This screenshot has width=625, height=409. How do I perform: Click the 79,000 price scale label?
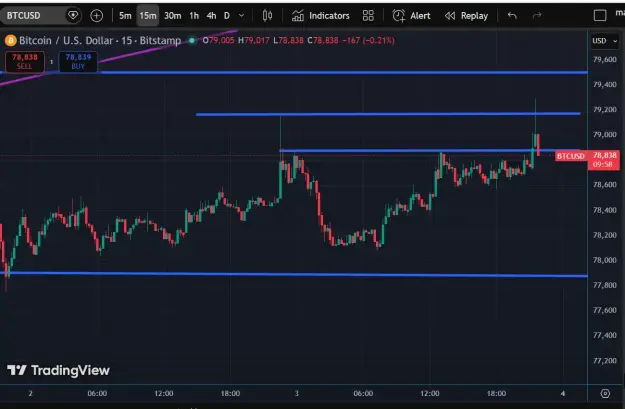coord(605,135)
